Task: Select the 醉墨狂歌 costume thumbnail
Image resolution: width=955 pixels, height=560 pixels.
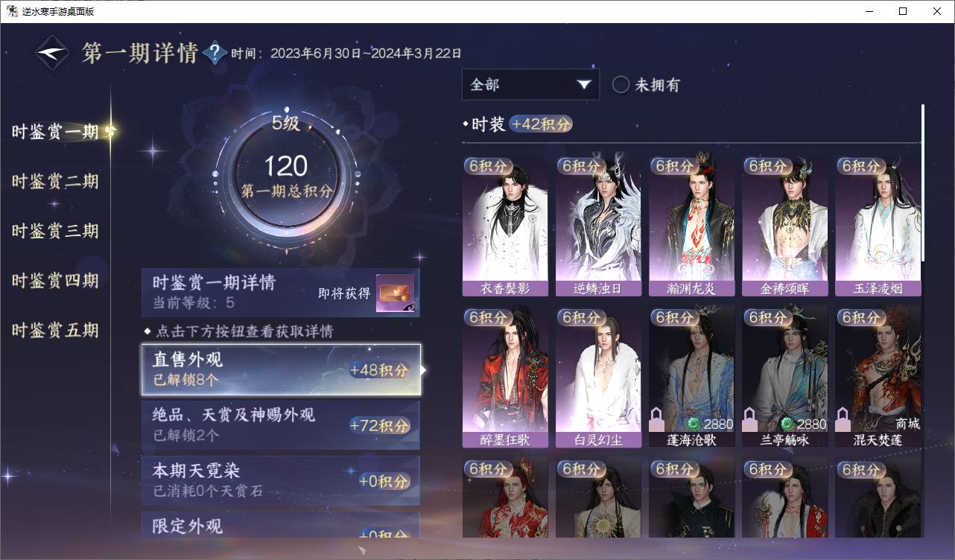Action: point(505,378)
